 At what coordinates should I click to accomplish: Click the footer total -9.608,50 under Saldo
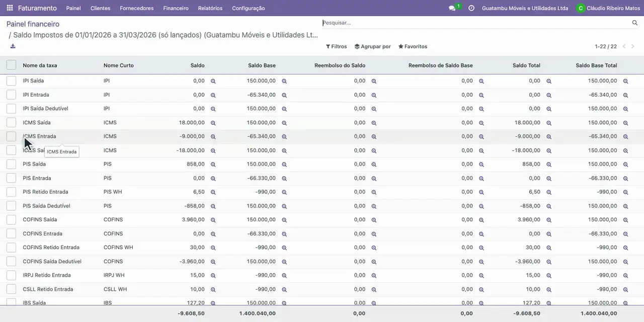(191, 313)
